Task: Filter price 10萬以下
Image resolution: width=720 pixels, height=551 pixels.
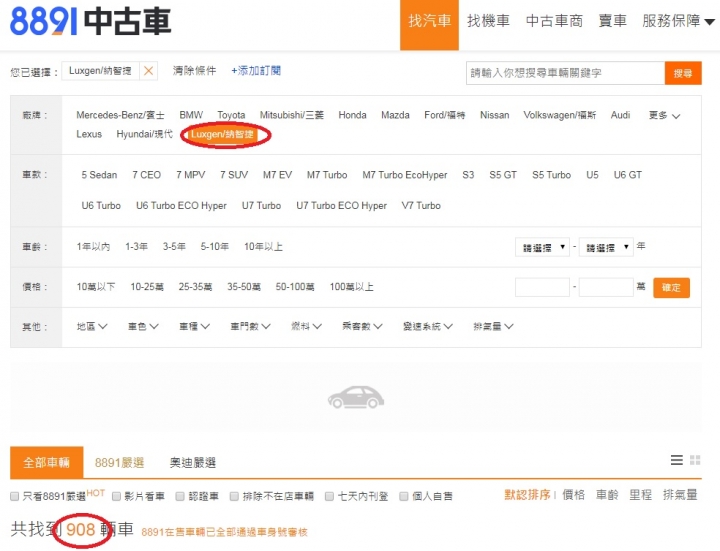Action: (x=96, y=287)
